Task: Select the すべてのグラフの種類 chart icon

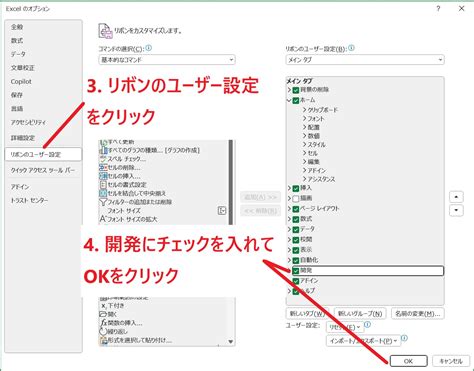Action: pyautogui.click(x=103, y=151)
